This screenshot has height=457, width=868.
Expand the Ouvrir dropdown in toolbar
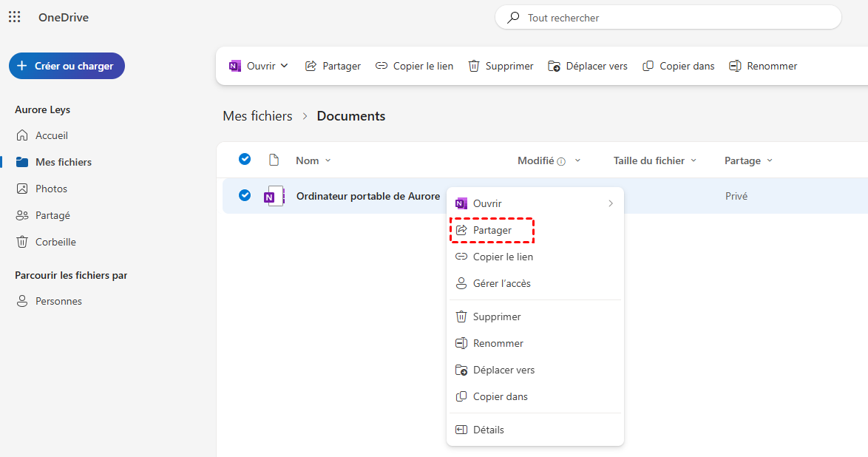point(285,66)
